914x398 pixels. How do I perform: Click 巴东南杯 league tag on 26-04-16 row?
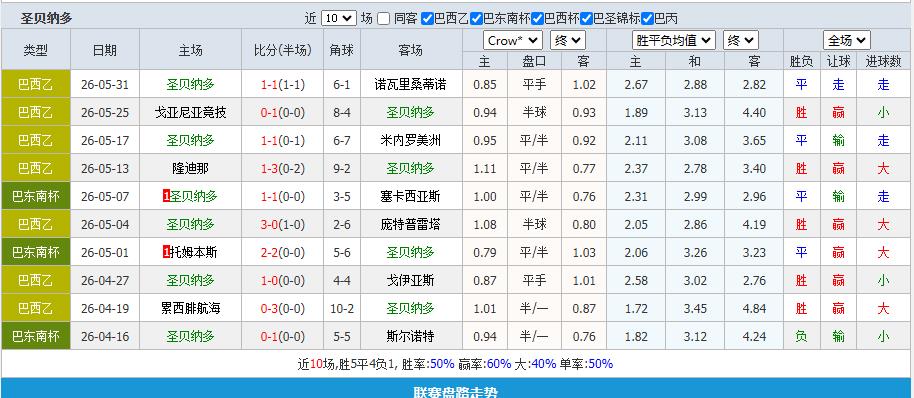[x=36, y=337]
